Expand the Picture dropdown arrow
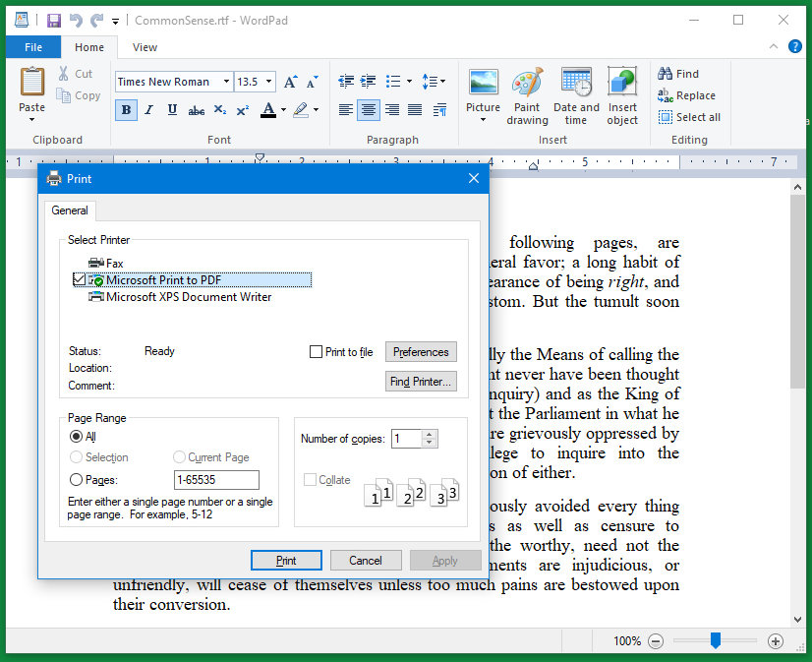812x662 pixels. click(483, 120)
